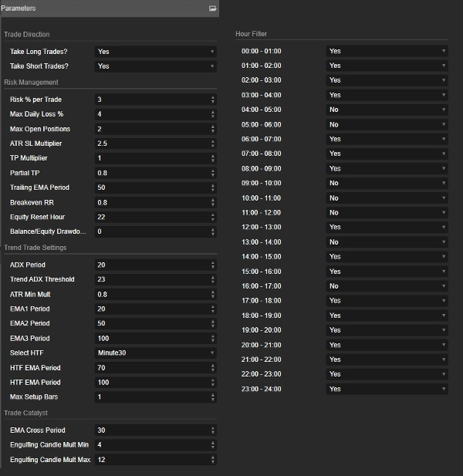463x476 pixels.
Task: Click the Engulfing Candle Mult Min value field
Action: click(155, 444)
